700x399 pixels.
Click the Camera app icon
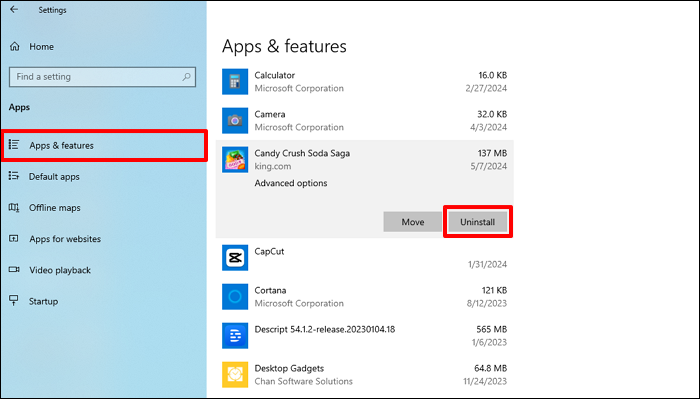[x=235, y=121]
